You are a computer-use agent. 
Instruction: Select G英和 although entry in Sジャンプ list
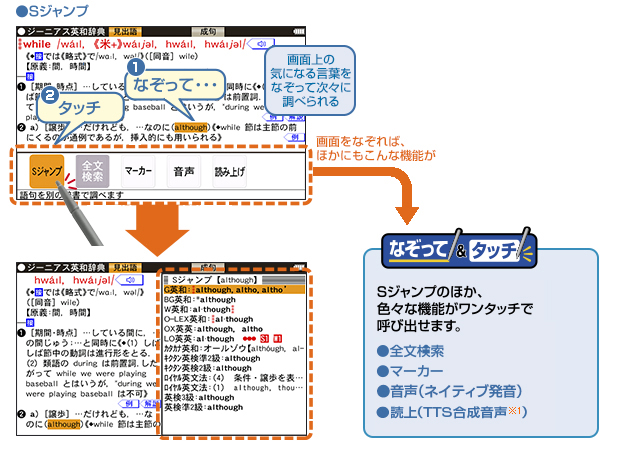(234, 290)
